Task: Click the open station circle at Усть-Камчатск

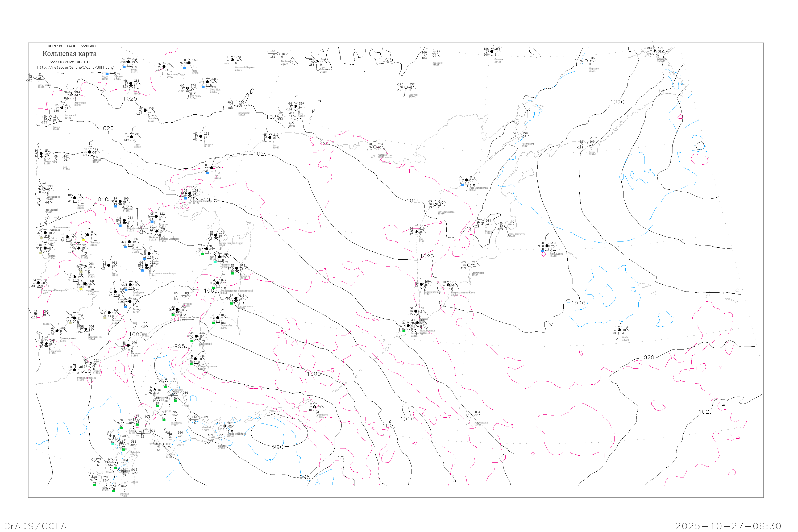Action: point(506,226)
